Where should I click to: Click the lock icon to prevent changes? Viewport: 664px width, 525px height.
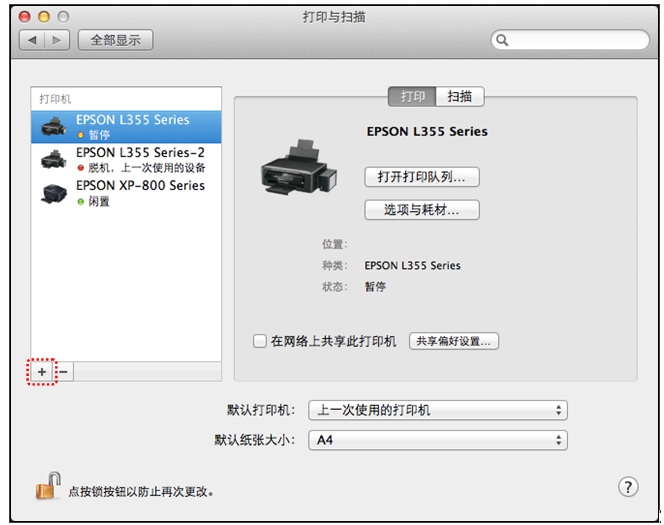click(47, 488)
